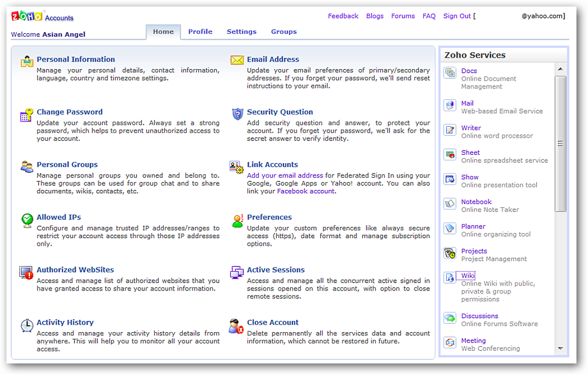Open the Groups tab
This screenshot has width=588, height=375.
click(284, 32)
